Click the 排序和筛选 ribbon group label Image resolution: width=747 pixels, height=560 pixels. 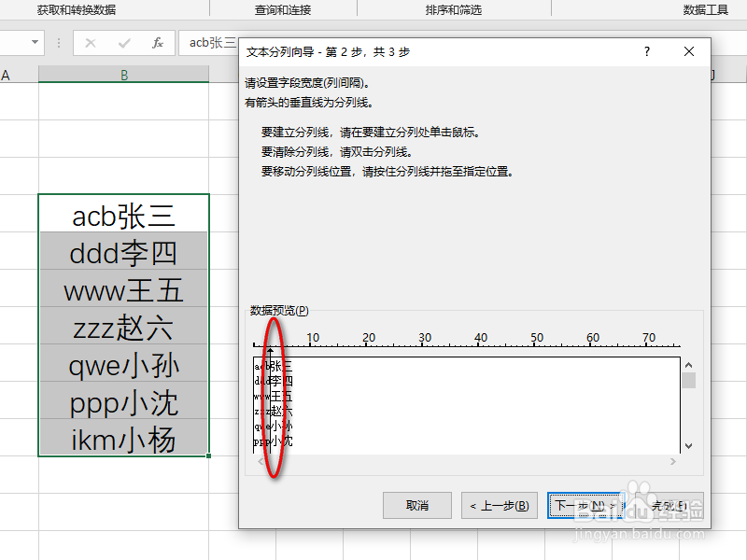coord(454,10)
